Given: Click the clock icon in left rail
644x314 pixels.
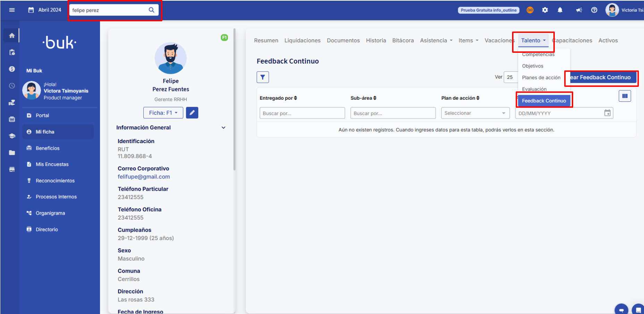Looking at the screenshot, I should (12, 85).
